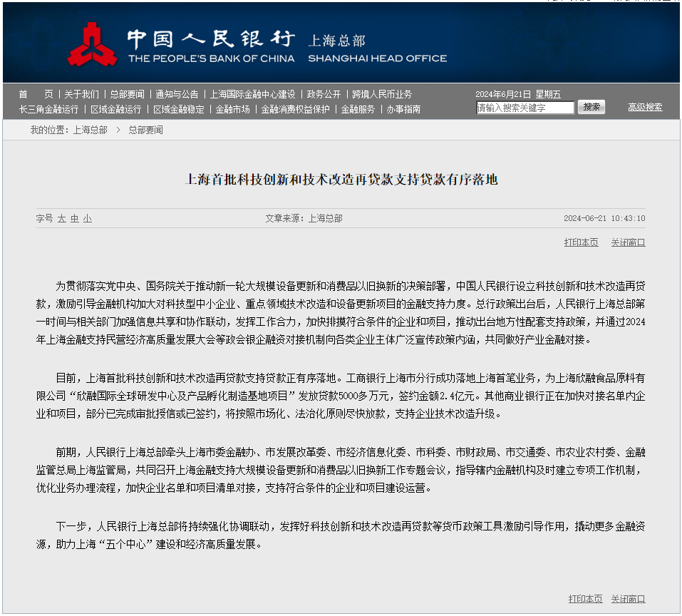Open 上海国际金融中心建设 menu item
This screenshot has height=616, width=682.
(252, 94)
